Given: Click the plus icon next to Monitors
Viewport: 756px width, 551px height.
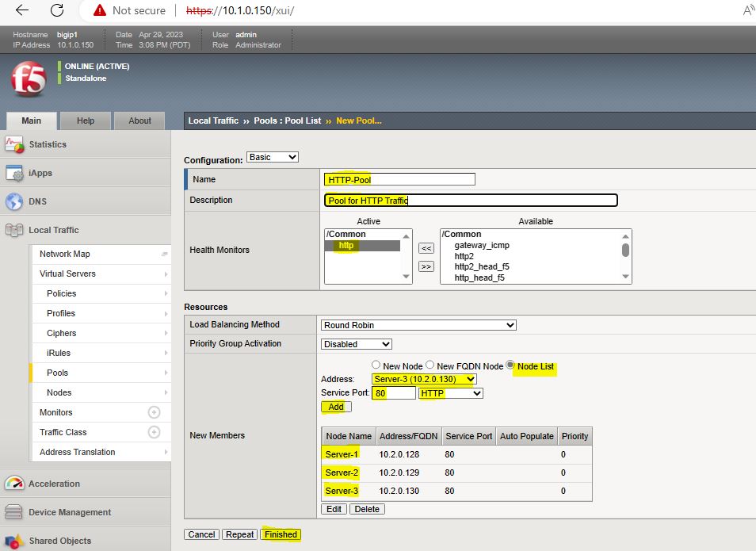Looking at the screenshot, I should pyautogui.click(x=155, y=412).
